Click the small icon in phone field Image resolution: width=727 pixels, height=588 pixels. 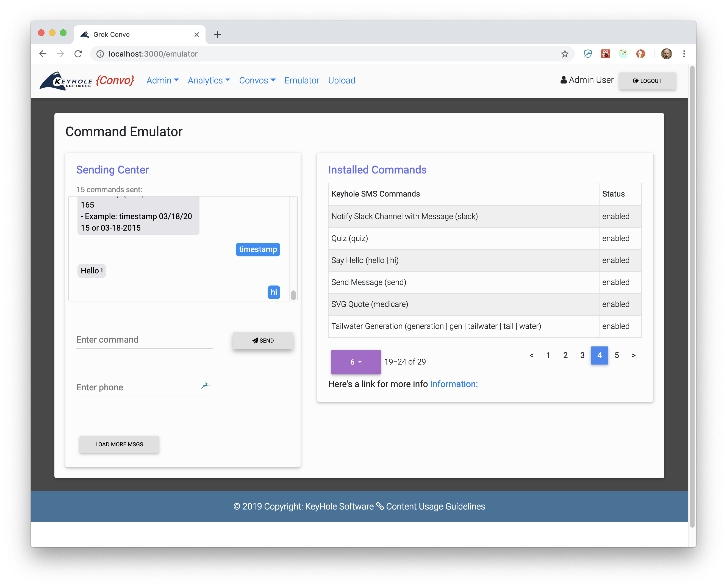click(206, 385)
